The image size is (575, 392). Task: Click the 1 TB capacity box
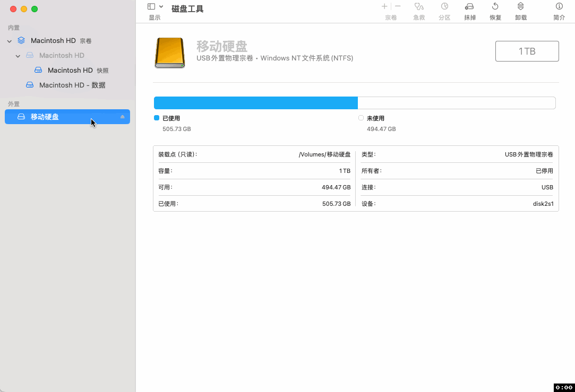tap(527, 51)
